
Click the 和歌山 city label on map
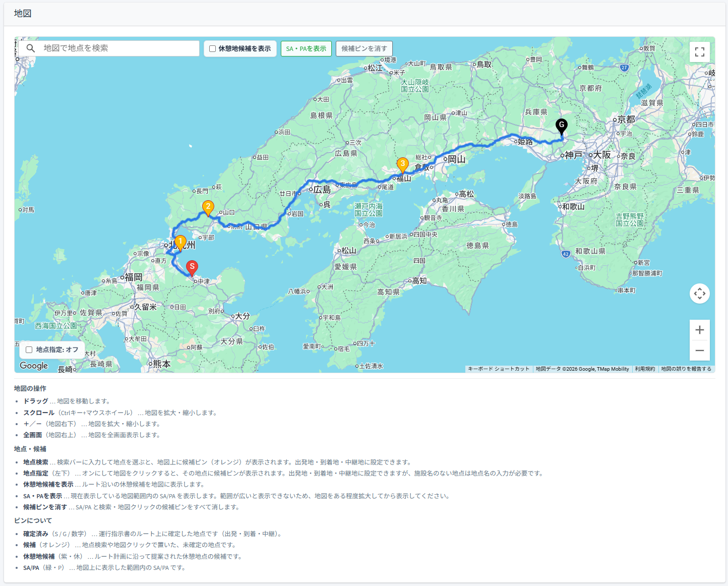point(573,207)
